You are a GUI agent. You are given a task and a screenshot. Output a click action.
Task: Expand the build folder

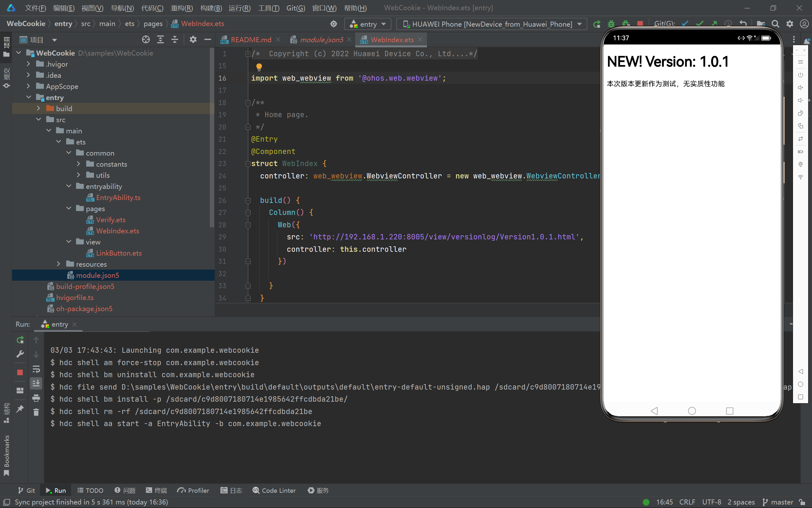pos(39,108)
